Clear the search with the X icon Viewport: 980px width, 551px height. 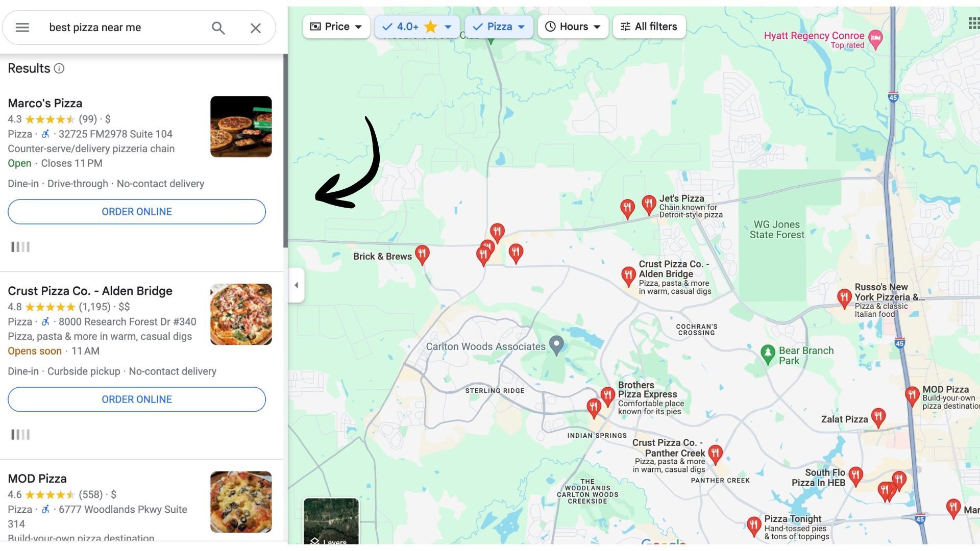click(x=256, y=28)
